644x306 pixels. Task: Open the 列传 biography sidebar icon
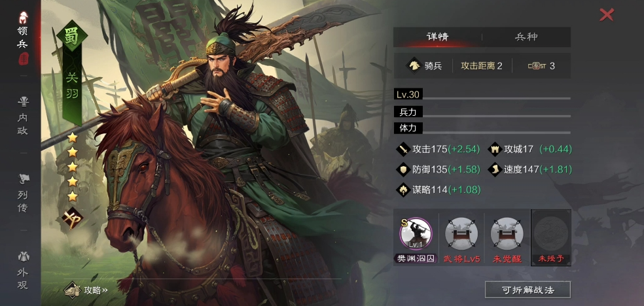coord(23,193)
